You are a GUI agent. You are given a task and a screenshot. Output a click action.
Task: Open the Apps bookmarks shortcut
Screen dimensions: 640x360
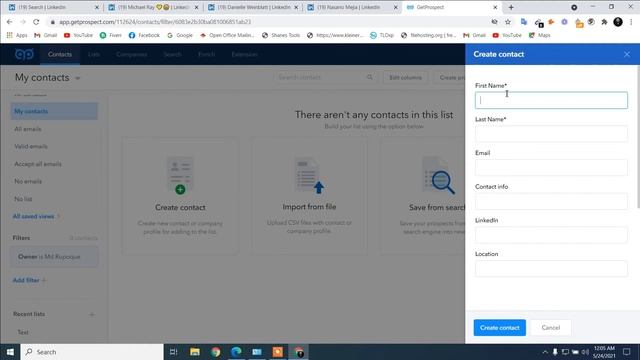17,35
